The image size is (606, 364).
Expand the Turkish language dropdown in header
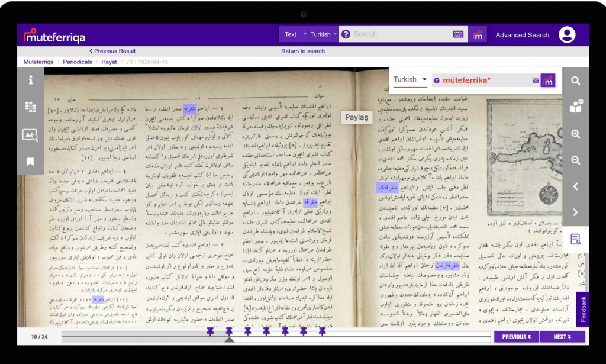pyautogui.click(x=323, y=34)
